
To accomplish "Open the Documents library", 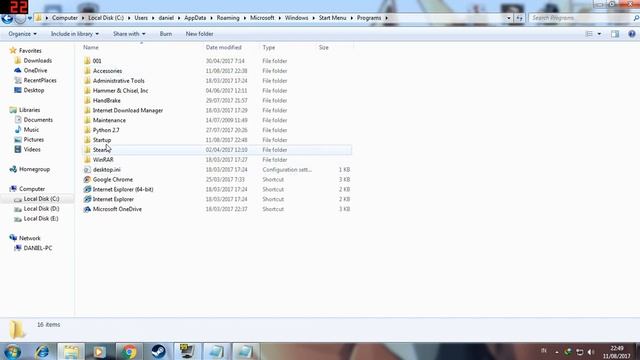I will [38, 120].
